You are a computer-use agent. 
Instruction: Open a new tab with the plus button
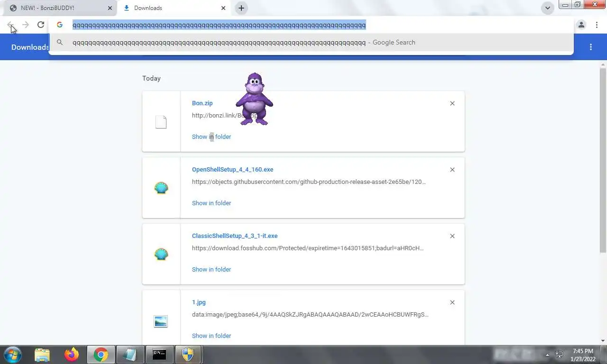point(241,8)
